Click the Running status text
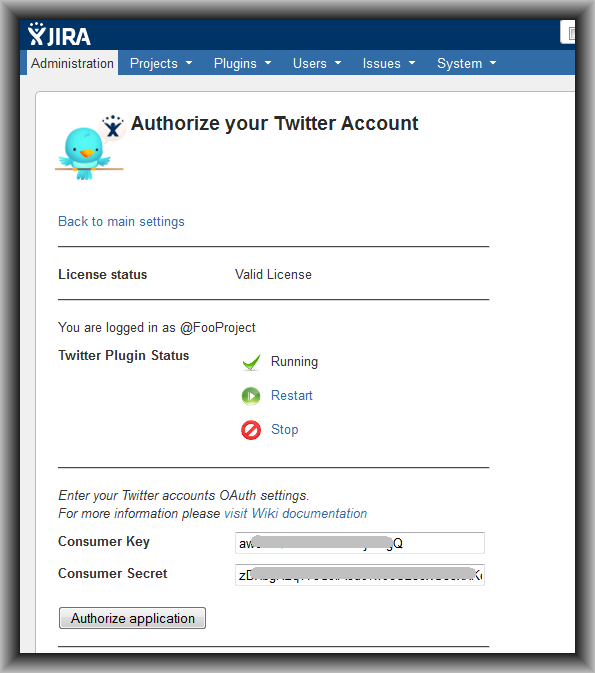The height and width of the screenshot is (673, 595). [x=294, y=361]
